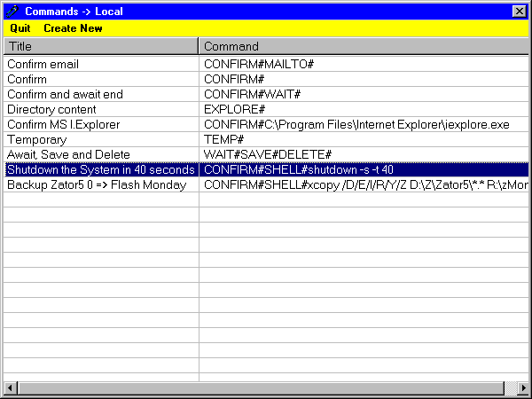Close the Commands -> Local window
Screen dimensions: 532x399
[x=519, y=12]
